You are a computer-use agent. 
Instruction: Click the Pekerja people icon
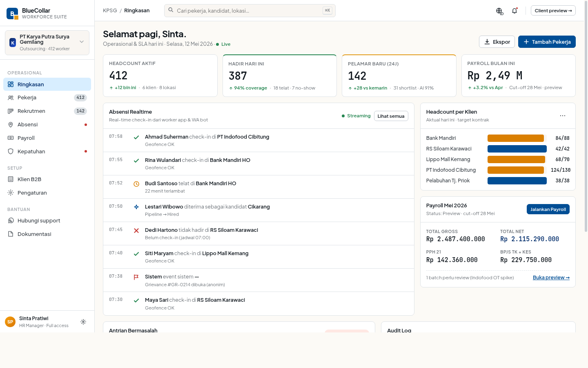tap(11, 98)
